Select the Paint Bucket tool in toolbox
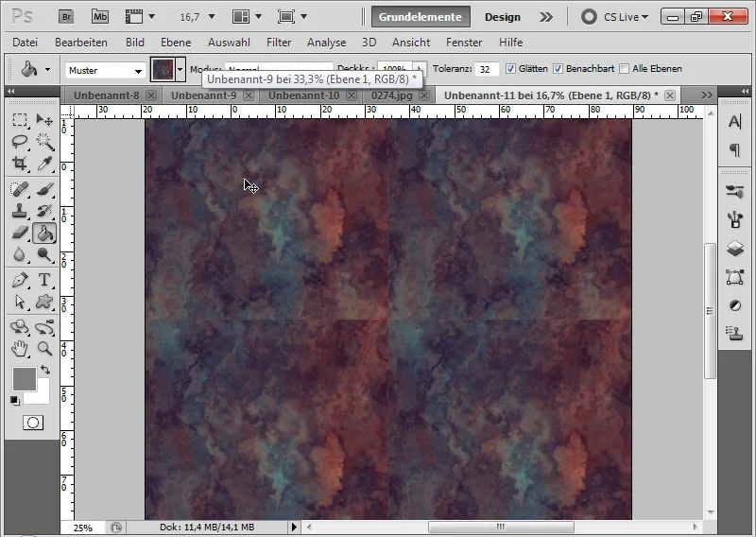Viewport: 756px width, 537px height. (44, 234)
